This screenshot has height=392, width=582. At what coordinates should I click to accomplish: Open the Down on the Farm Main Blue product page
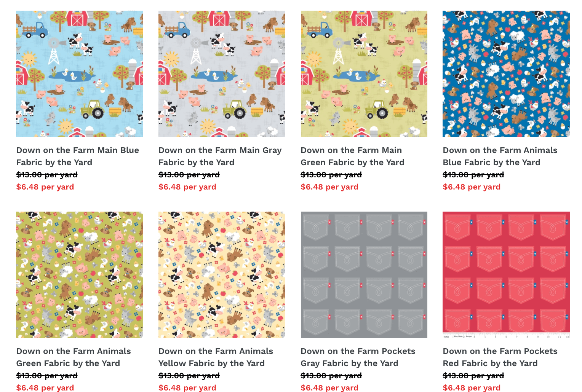click(77, 156)
